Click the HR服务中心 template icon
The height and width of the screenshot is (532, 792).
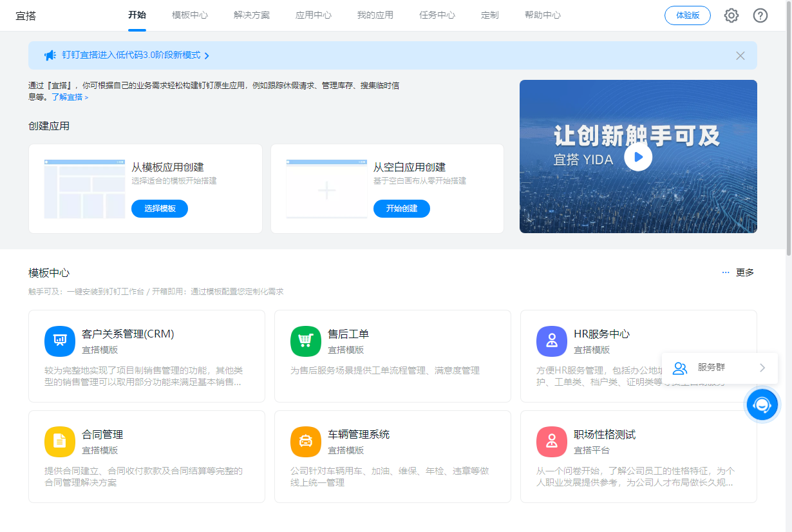point(552,341)
